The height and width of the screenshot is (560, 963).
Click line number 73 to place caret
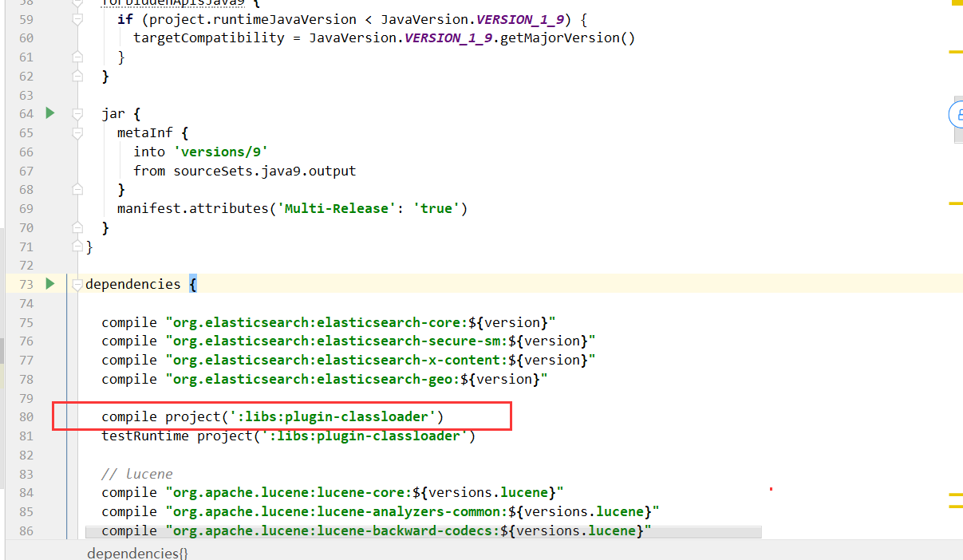click(26, 284)
